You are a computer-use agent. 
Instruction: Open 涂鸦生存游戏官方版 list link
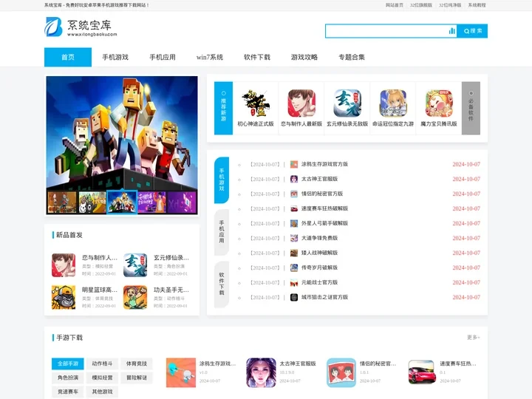(x=324, y=164)
